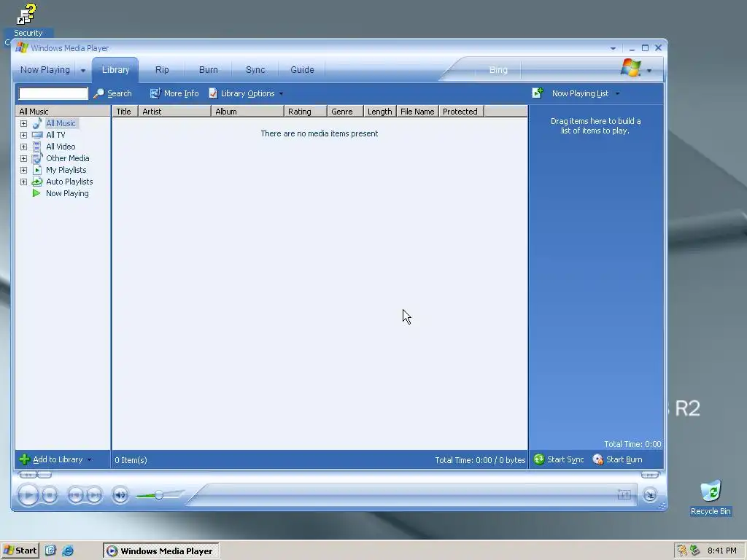Click the first quick launch icon beside Start
Image resolution: width=747 pixels, height=560 pixels.
[50, 551]
